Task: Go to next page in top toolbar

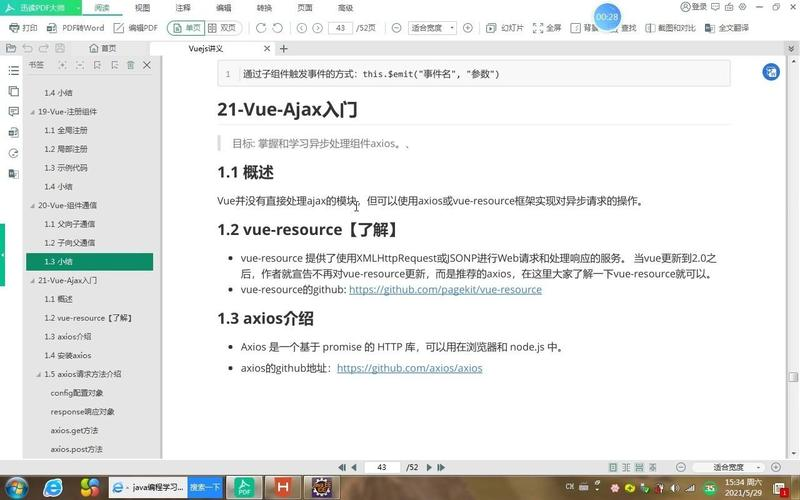Action: 317,28
